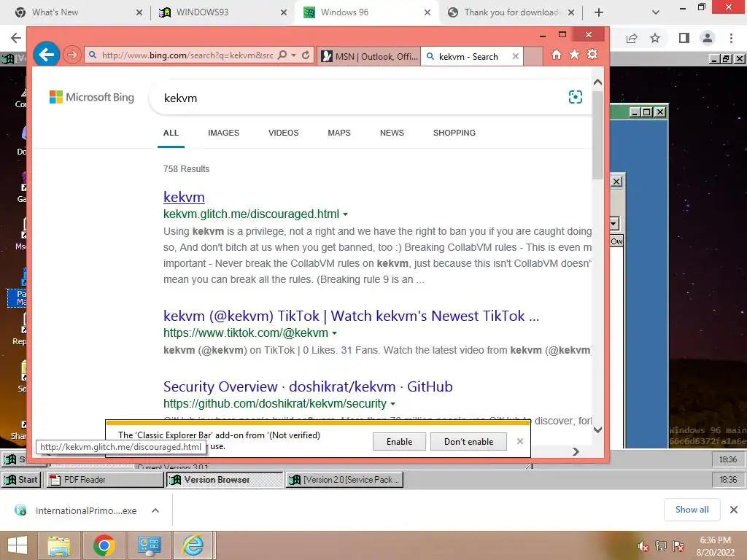747x560 pixels.
Task: Select the MAPS tab on Bing
Action: pyautogui.click(x=339, y=133)
